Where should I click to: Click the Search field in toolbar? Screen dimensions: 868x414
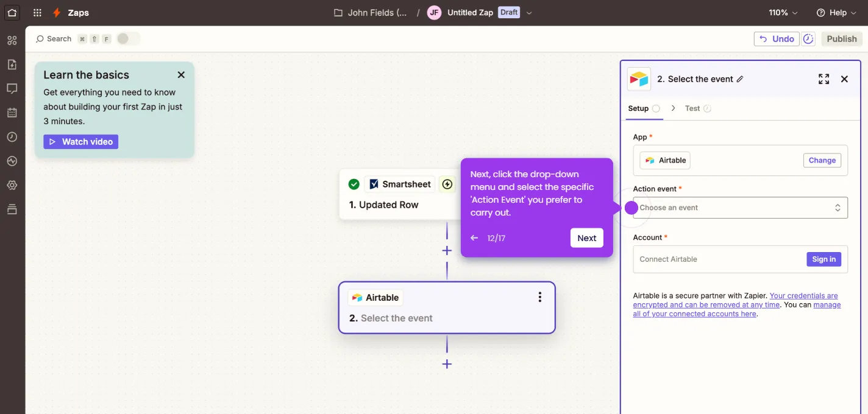(x=54, y=39)
